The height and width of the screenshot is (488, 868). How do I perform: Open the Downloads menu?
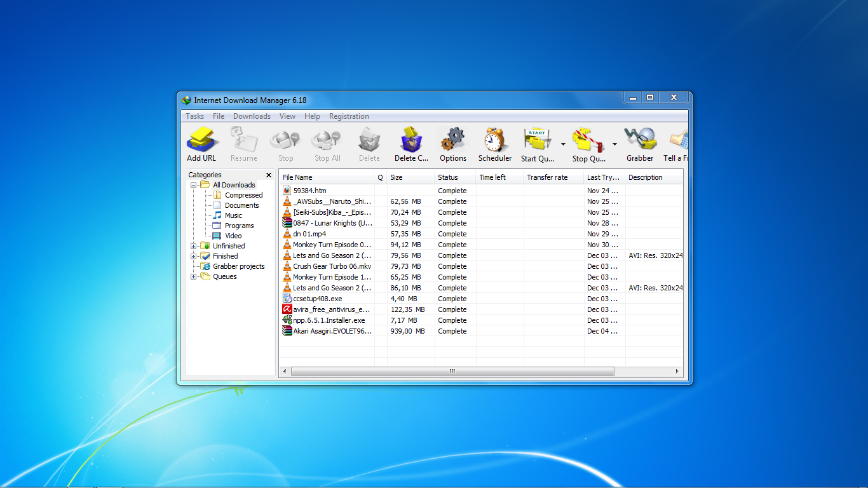coord(252,116)
